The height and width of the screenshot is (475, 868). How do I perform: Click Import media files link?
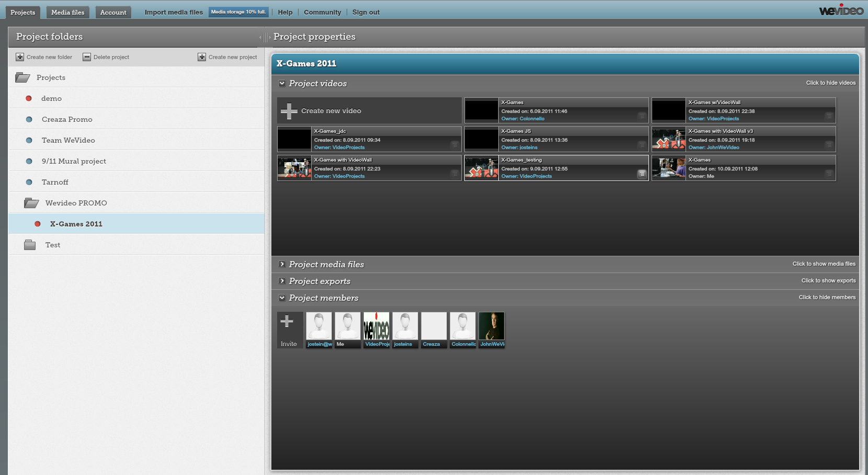[174, 13]
